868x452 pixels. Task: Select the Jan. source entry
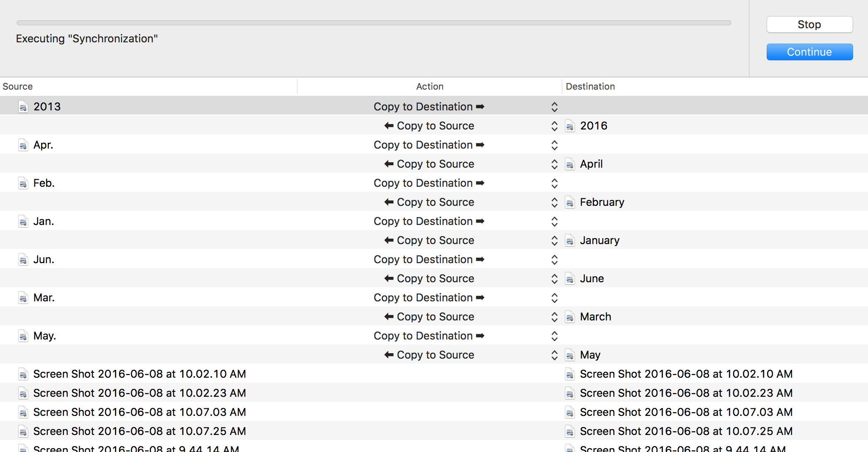pyautogui.click(x=44, y=221)
